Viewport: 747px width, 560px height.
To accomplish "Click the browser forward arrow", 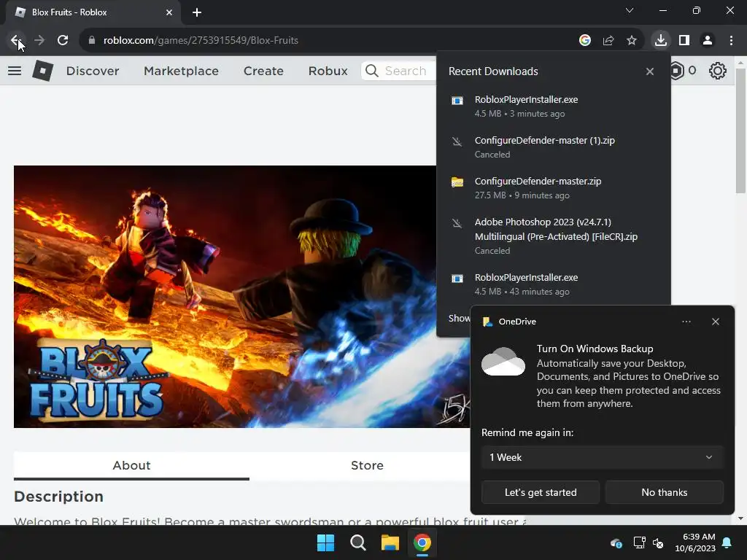I will (39, 41).
